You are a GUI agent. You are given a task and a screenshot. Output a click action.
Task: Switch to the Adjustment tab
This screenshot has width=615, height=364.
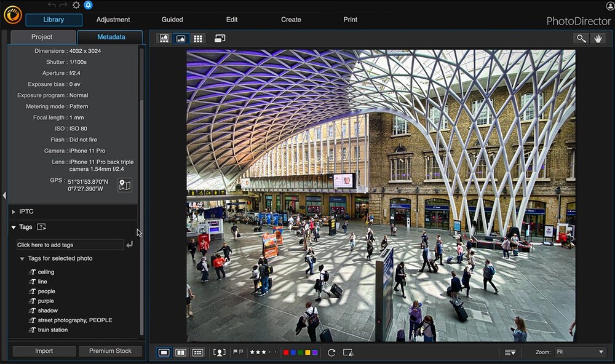tap(113, 19)
